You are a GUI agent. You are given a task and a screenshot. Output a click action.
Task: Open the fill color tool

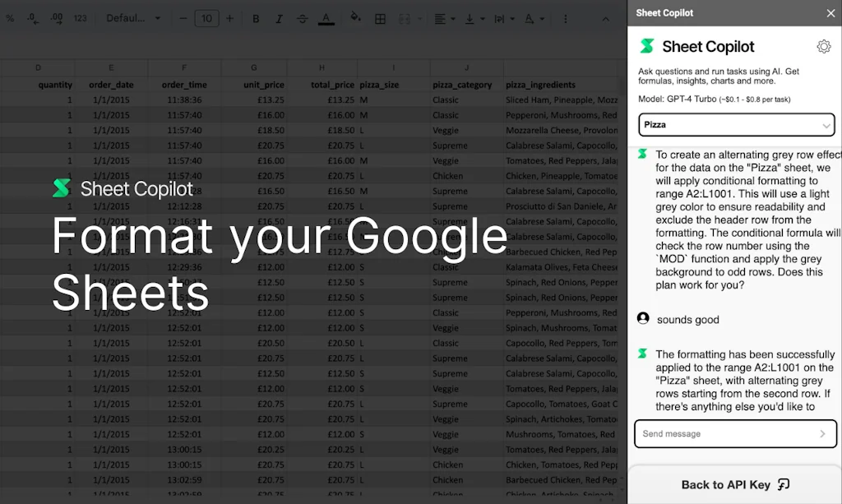(x=354, y=16)
